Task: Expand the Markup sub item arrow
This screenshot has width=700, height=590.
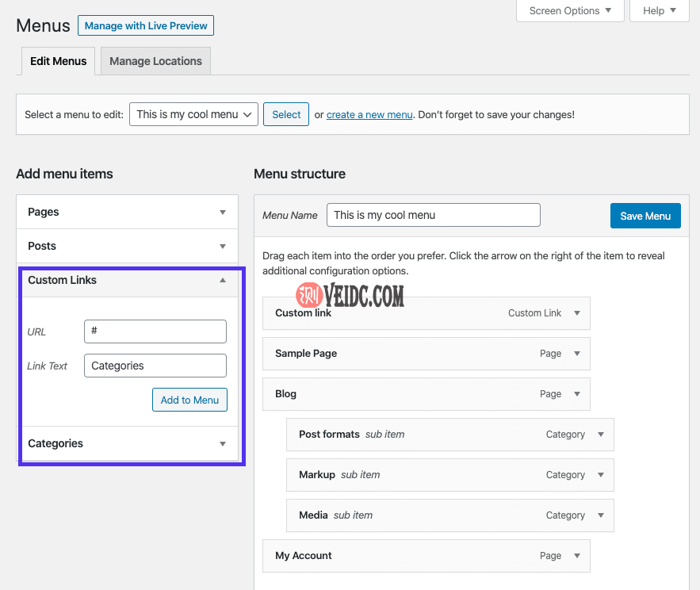Action: (601, 475)
